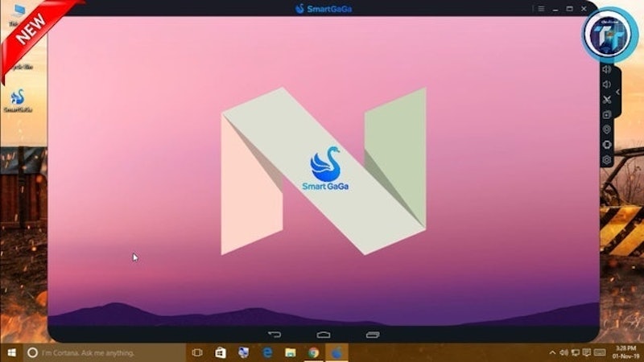Click the volume down icon in sidebar

[607, 84]
